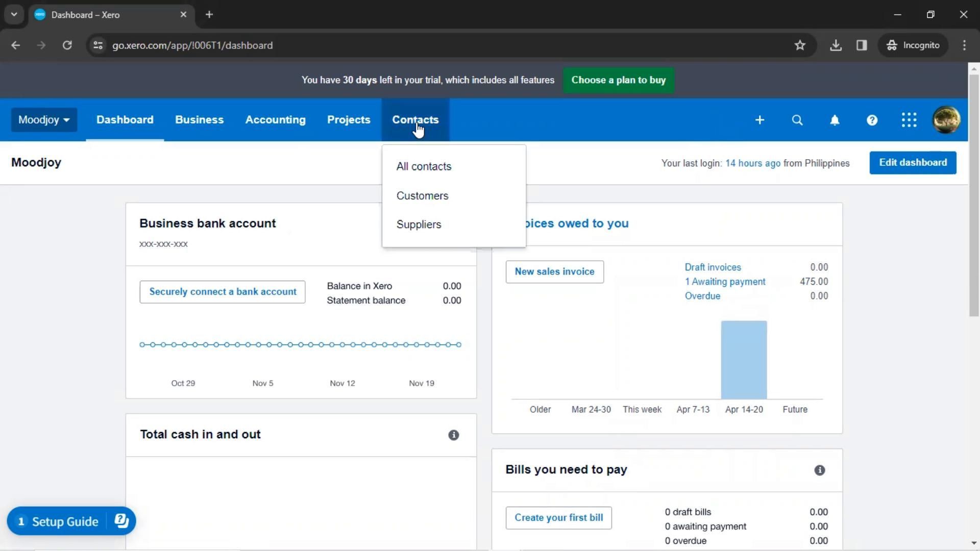Open the notifications bell icon
Image resolution: width=980 pixels, height=551 pixels.
point(835,120)
